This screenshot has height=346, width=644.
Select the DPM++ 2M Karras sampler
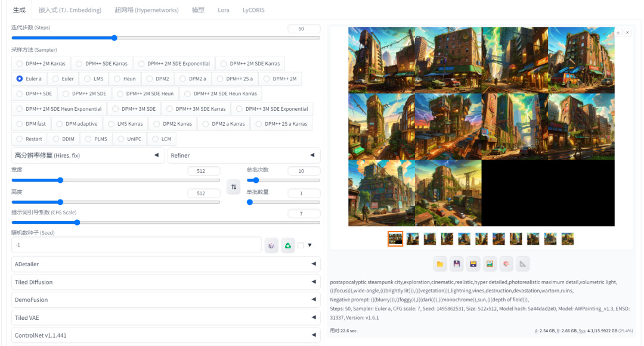(41, 64)
